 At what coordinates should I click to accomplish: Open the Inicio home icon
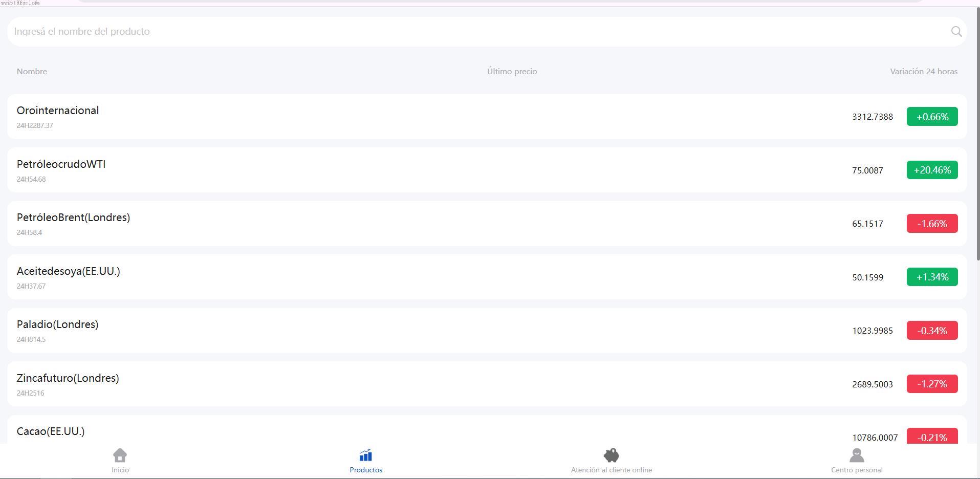click(120, 455)
